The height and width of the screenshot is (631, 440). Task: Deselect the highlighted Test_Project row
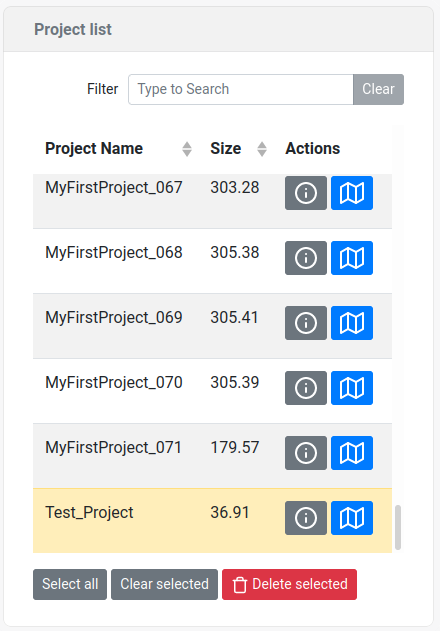click(212, 521)
